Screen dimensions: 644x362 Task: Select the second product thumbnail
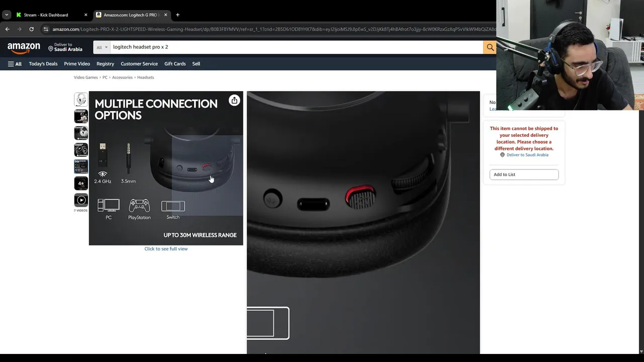coord(81,116)
